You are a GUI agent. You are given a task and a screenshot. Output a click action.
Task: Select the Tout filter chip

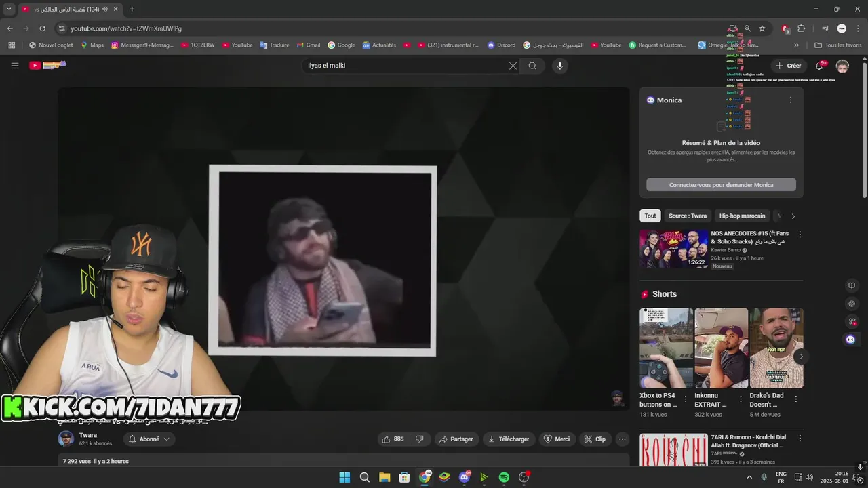[x=650, y=216]
